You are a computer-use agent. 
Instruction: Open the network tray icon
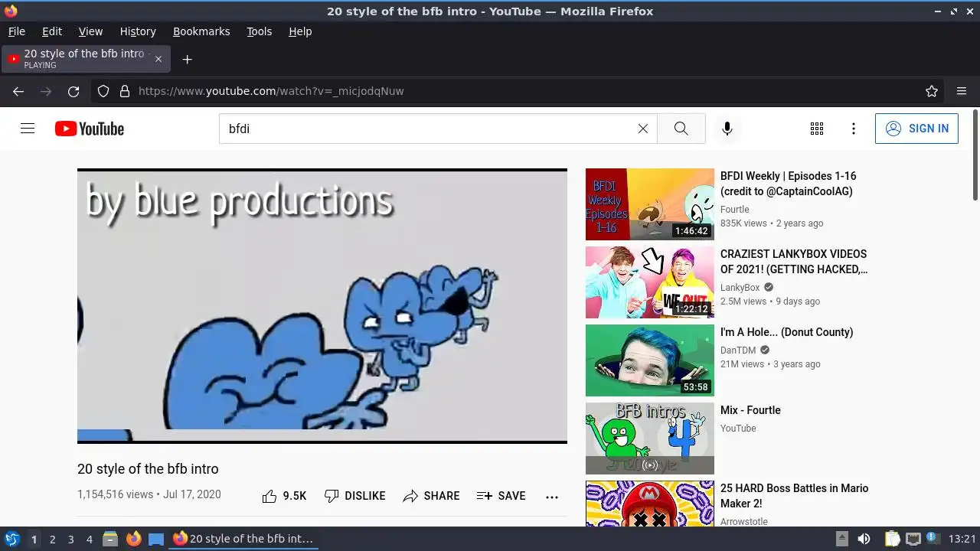point(913,539)
